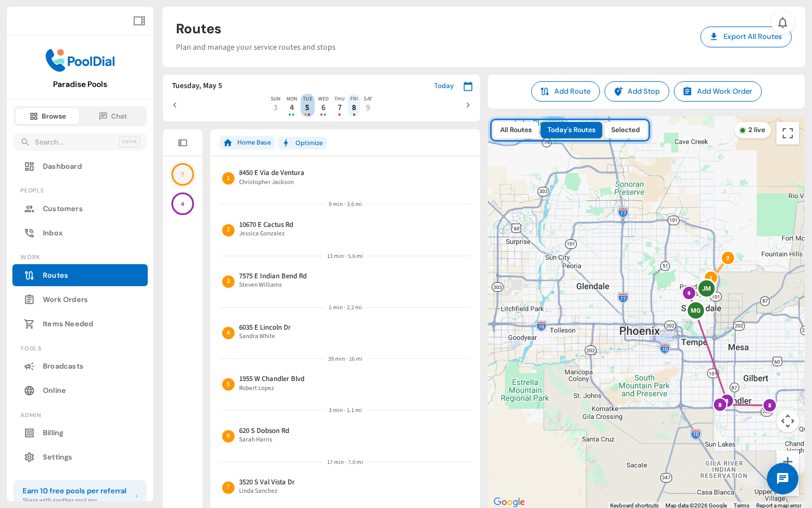Open Items Needed page

click(x=80, y=324)
